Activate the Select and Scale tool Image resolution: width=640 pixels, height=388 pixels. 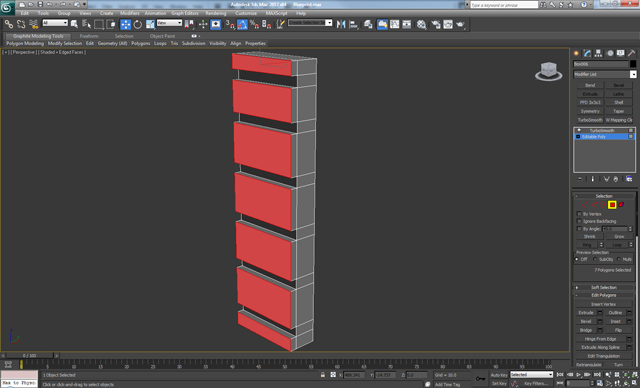[x=150, y=24]
